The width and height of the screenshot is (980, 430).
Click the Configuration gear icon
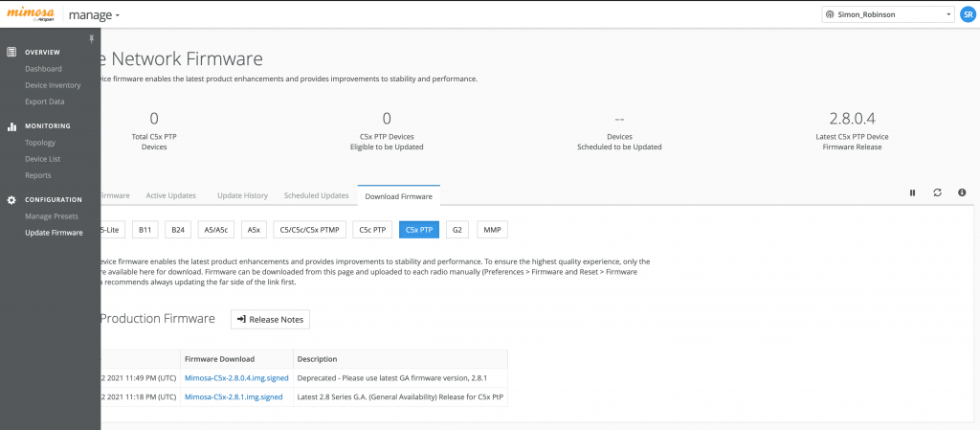(x=11, y=199)
